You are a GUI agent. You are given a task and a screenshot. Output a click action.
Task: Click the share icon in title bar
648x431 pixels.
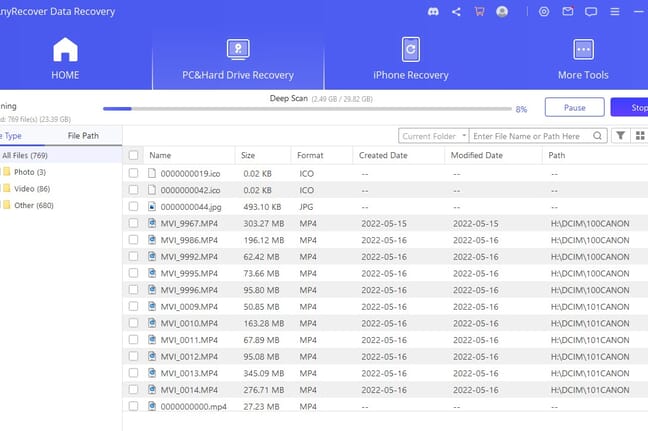pos(456,12)
